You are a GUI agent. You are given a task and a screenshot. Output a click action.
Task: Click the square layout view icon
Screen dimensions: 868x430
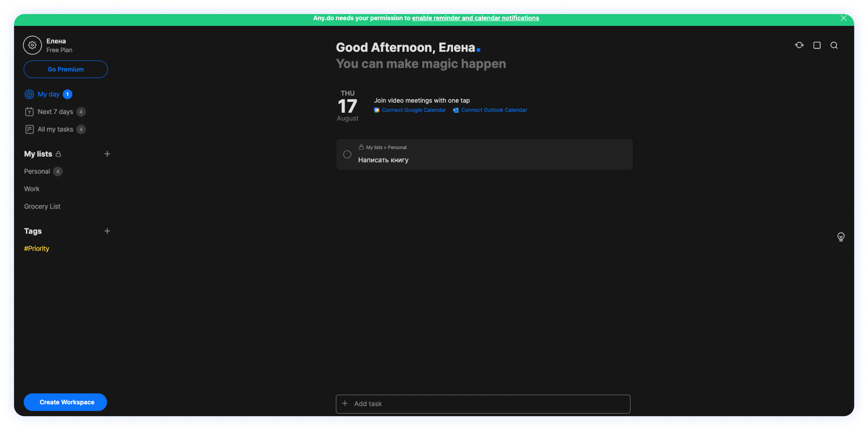817,45
